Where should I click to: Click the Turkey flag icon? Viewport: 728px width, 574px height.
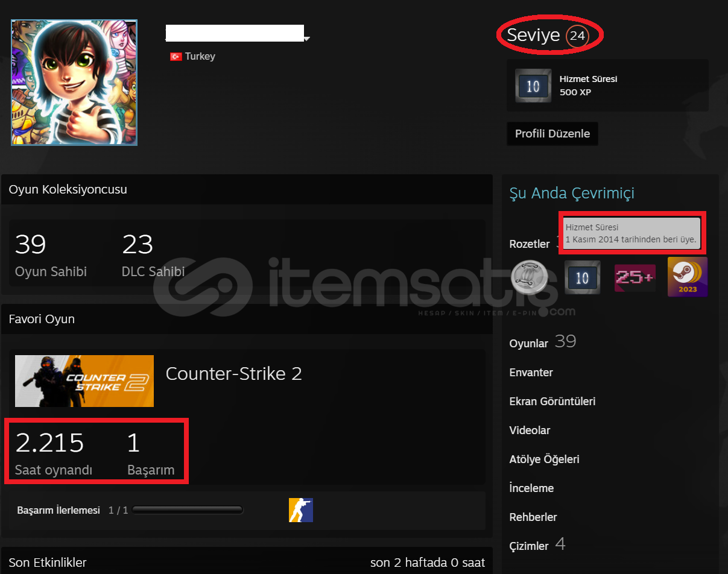point(176,57)
